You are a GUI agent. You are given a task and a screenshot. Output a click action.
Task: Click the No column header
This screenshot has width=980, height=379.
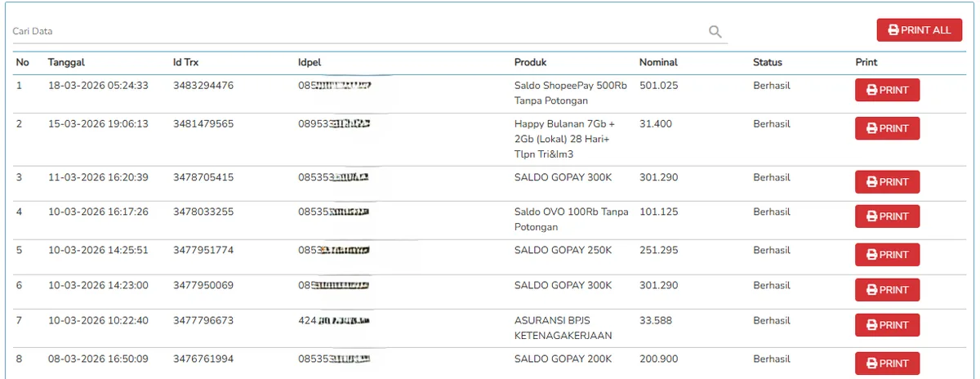pyautogui.click(x=23, y=62)
